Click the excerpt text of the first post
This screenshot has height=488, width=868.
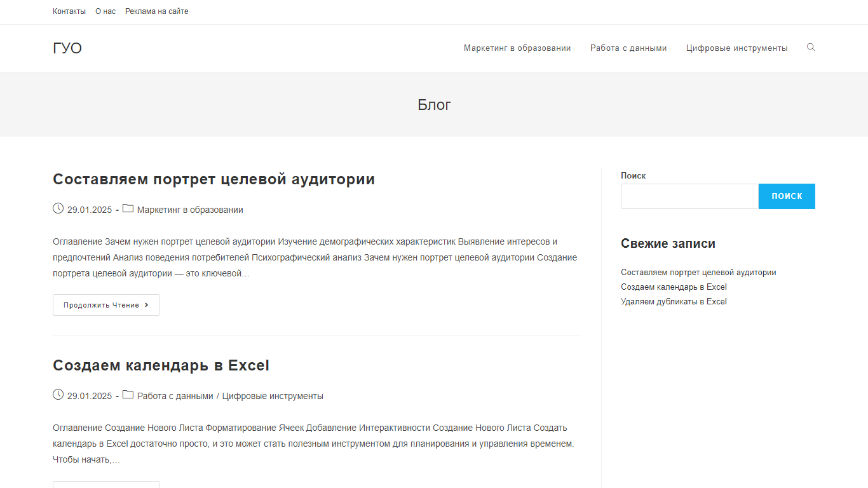315,257
